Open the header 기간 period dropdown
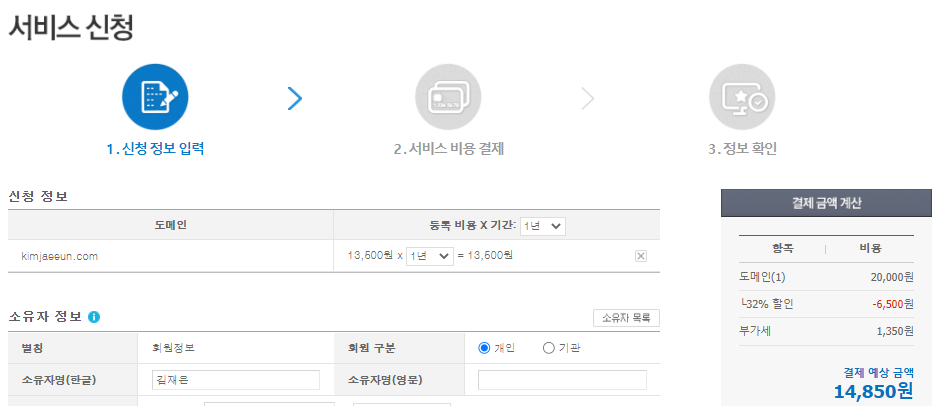The height and width of the screenshot is (406, 943). 542,226
